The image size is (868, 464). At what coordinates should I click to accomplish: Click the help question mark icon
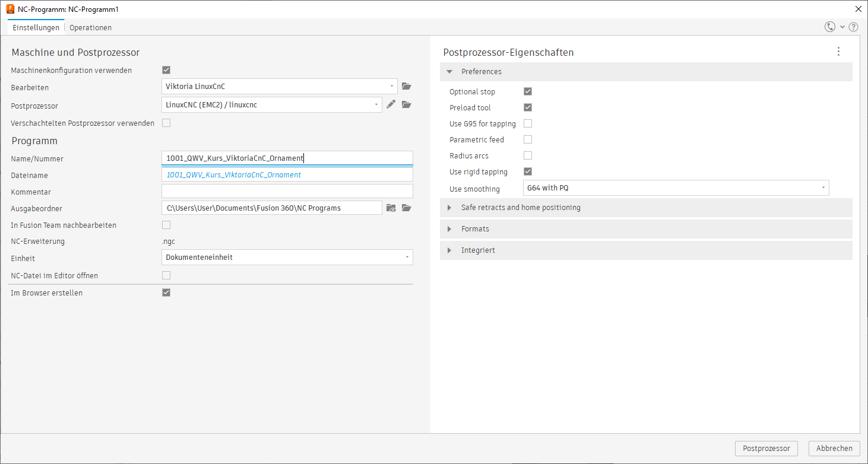(x=853, y=27)
